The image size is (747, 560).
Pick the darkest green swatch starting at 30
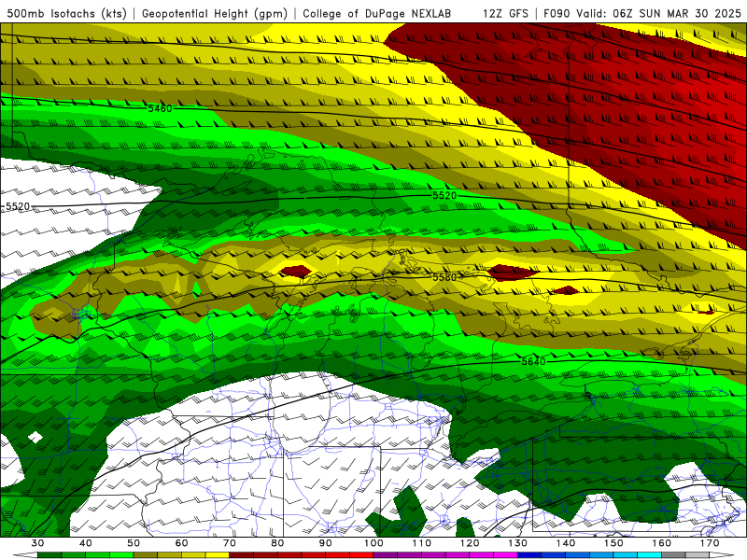pyautogui.click(x=49, y=554)
